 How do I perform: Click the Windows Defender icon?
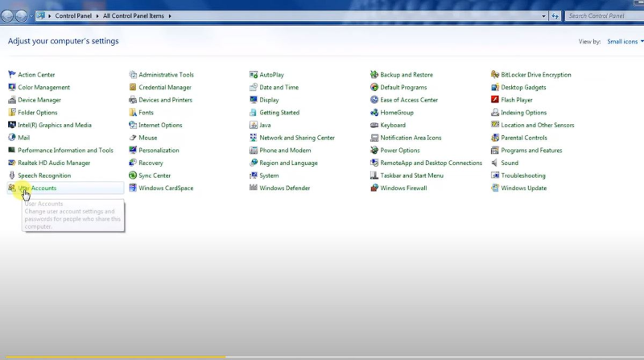point(254,188)
